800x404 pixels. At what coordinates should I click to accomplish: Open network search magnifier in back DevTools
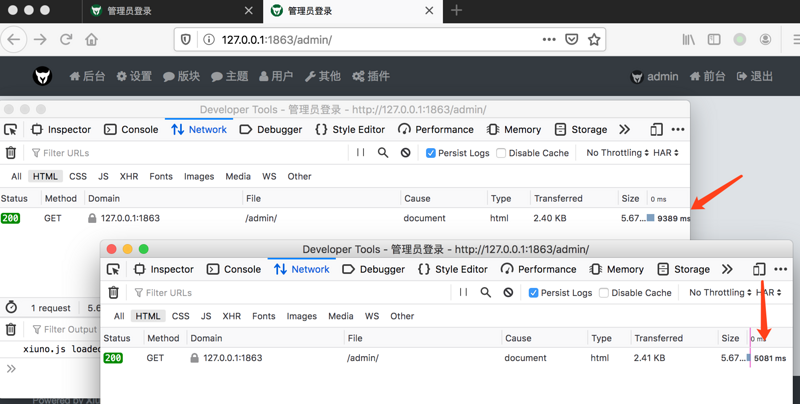pos(383,153)
